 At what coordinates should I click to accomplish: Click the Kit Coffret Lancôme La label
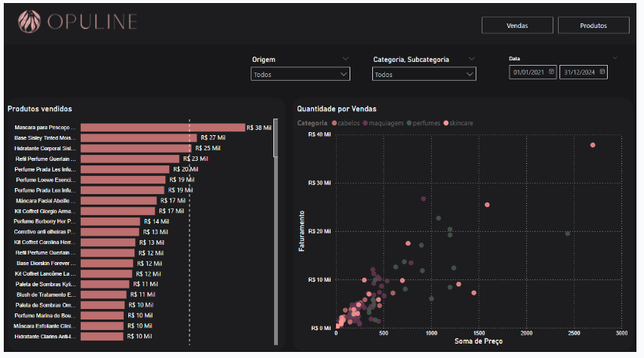coord(45,273)
